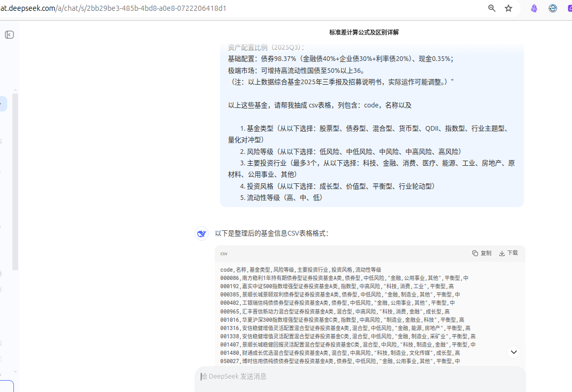Click the outlined button at sidebar bottom
Viewport: 572px width, 392px height.
(7, 386)
